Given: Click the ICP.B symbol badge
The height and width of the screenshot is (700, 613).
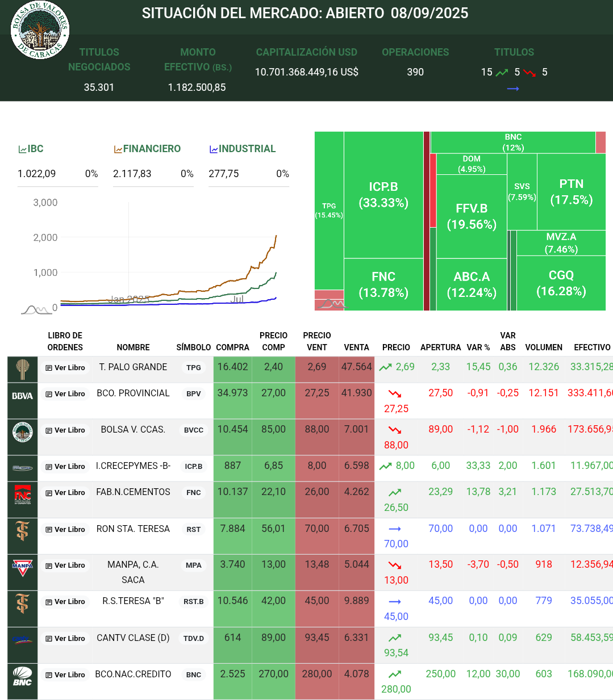Looking at the screenshot, I should point(194,467).
